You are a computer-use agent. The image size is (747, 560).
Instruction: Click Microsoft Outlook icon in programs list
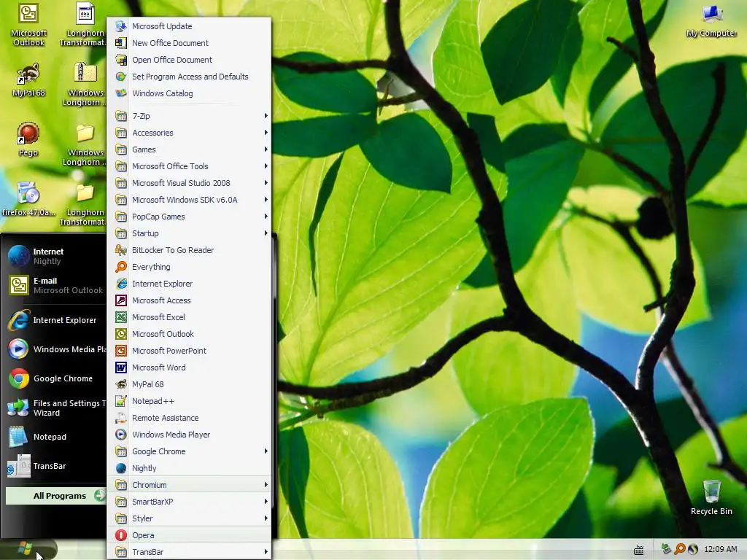pos(121,334)
